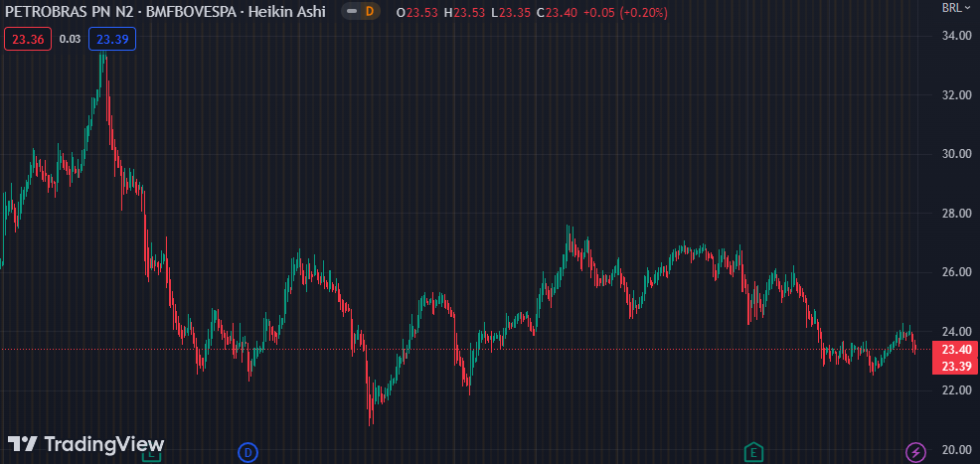
Task: Click the purple lightning bolt icon
Action: point(915,451)
